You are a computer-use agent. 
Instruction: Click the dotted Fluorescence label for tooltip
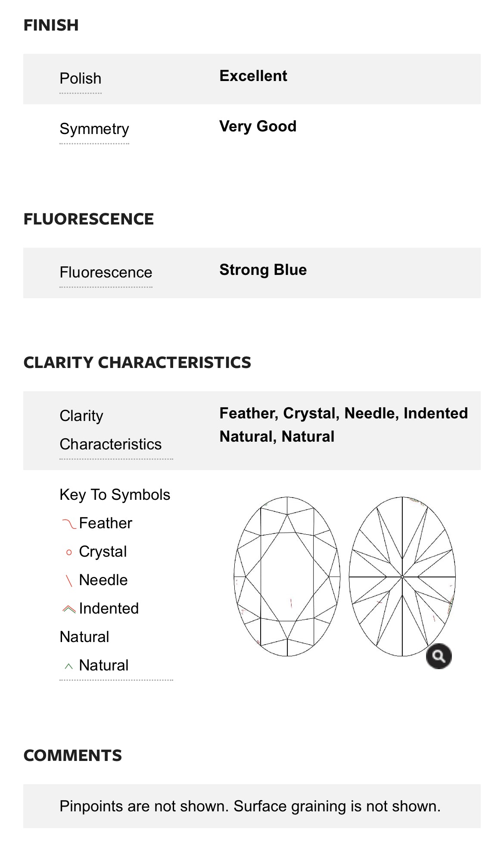tap(106, 272)
